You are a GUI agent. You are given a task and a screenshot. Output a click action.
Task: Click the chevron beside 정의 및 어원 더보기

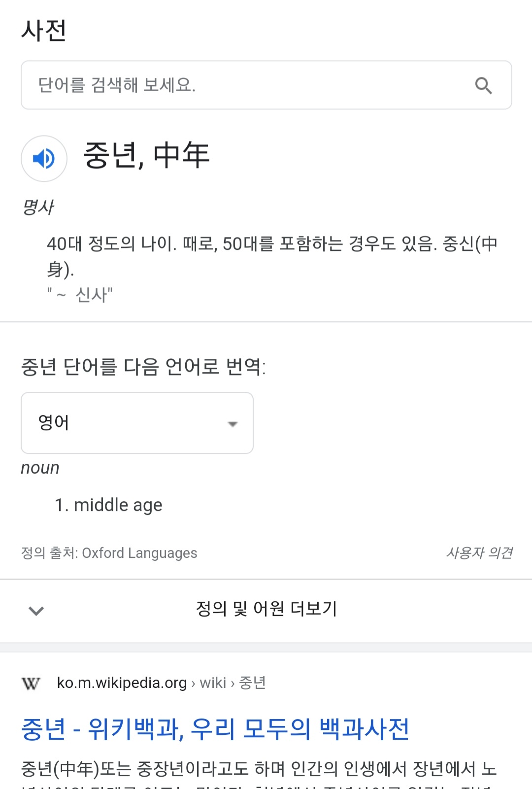(36, 611)
